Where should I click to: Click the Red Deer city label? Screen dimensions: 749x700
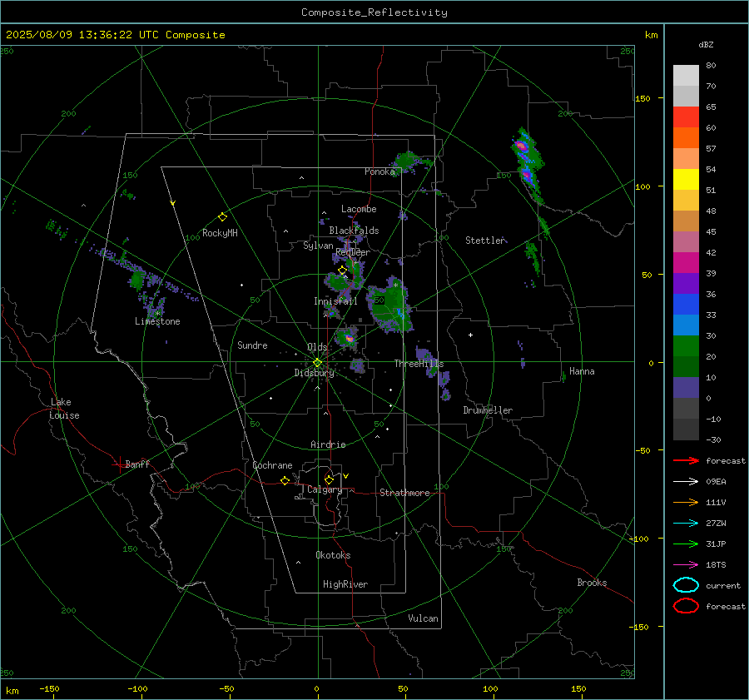click(353, 252)
